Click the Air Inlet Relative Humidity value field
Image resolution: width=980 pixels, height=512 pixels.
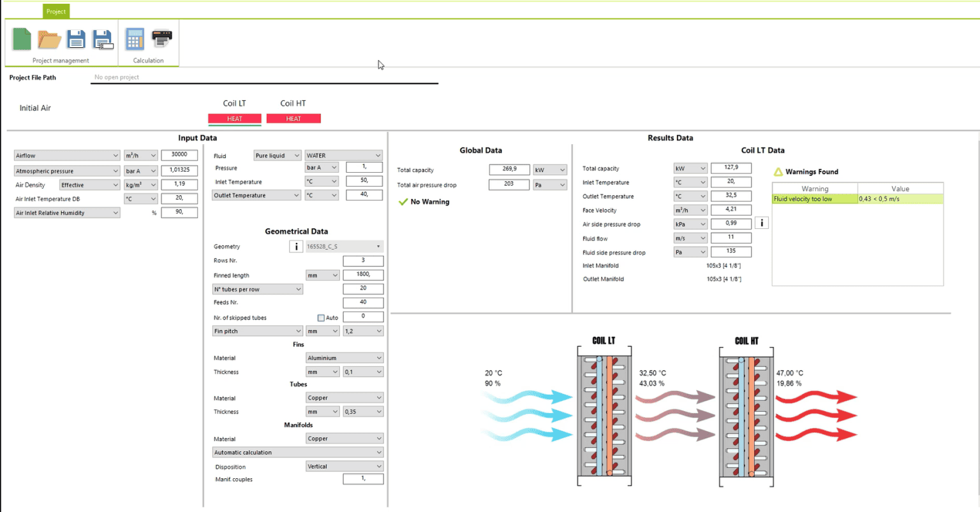coord(179,212)
